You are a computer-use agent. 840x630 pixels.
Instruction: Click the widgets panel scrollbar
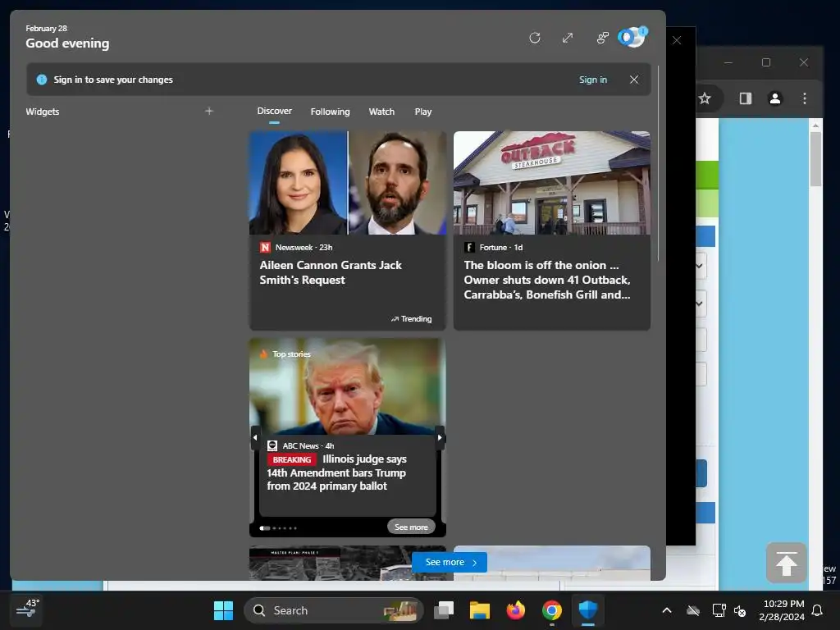pos(659,163)
